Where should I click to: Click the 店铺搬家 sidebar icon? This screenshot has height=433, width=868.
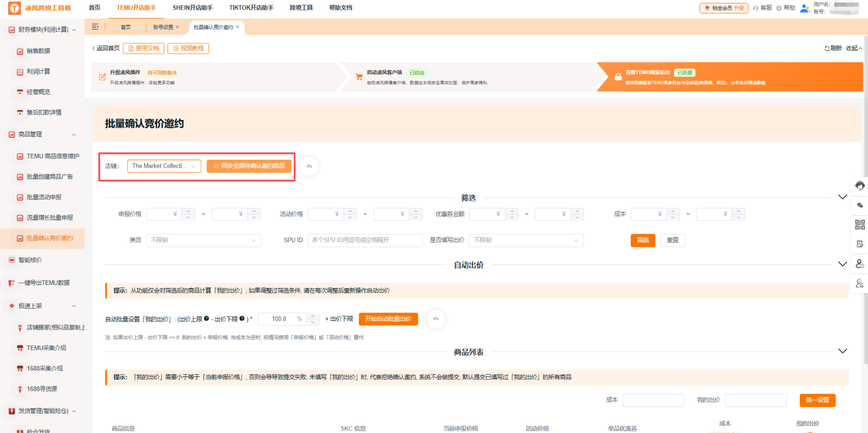click(x=20, y=328)
